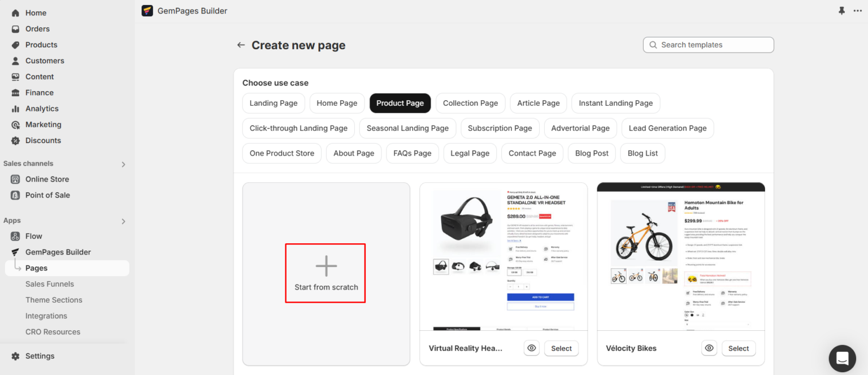
Task: Click the Search templates field
Action: (708, 45)
